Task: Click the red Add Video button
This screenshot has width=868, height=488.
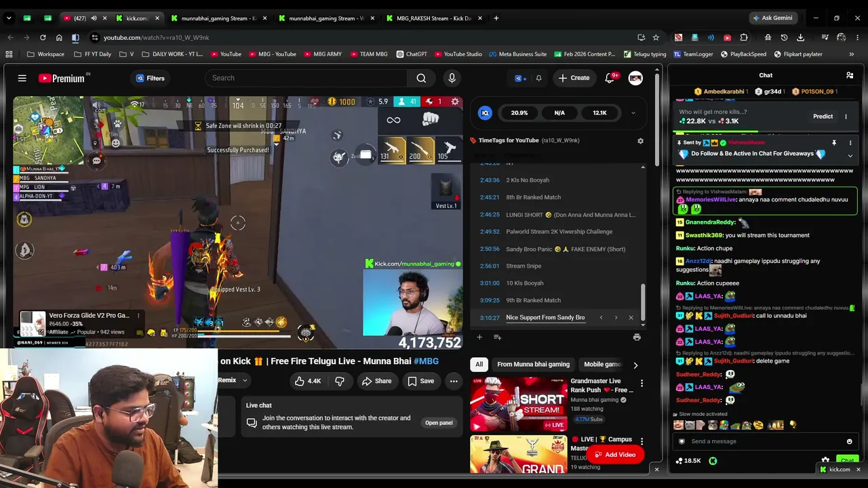Action: pos(614,455)
